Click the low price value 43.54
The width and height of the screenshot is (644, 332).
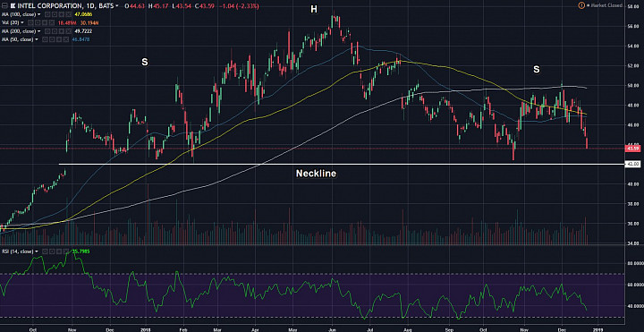(x=183, y=5)
